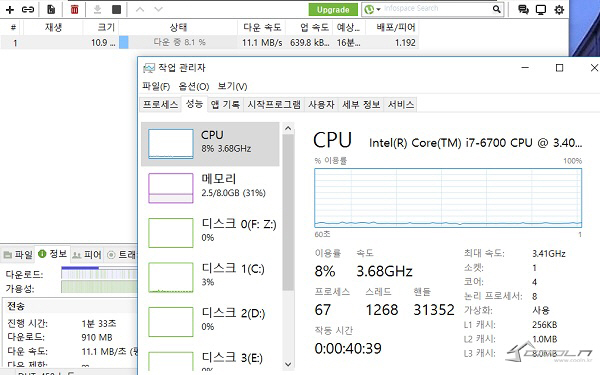The image size is (600, 375).
Task: Click performance list scroll down arrow
Action: click(288, 364)
